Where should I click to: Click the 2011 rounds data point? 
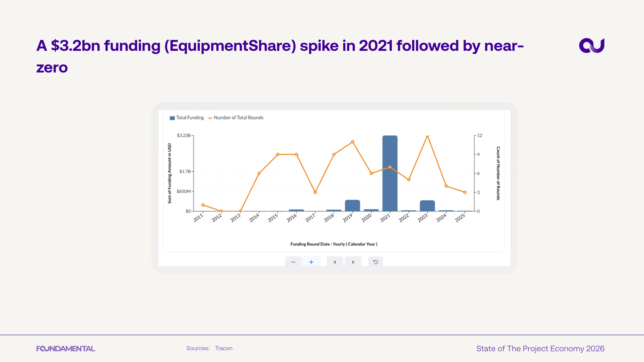coord(203,205)
